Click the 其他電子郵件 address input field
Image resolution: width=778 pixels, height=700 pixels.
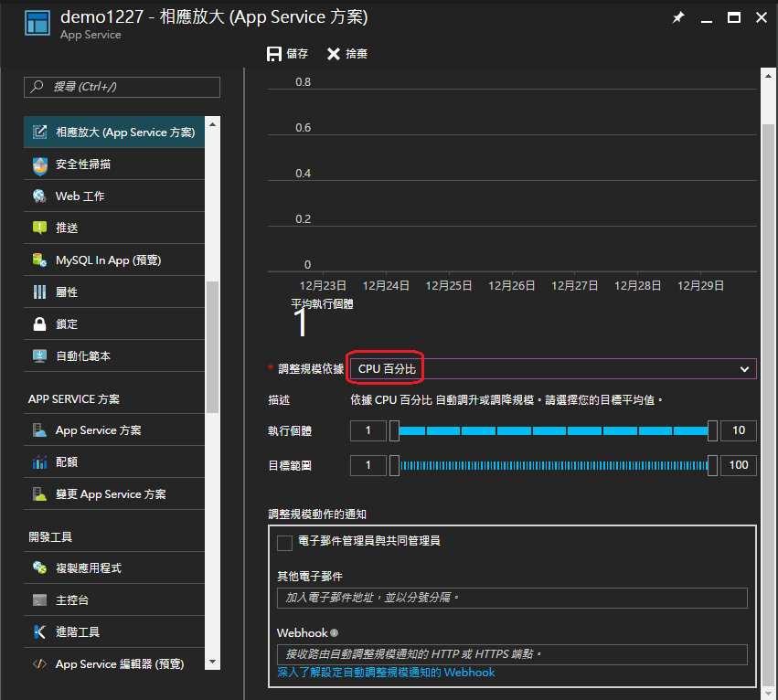(x=512, y=598)
